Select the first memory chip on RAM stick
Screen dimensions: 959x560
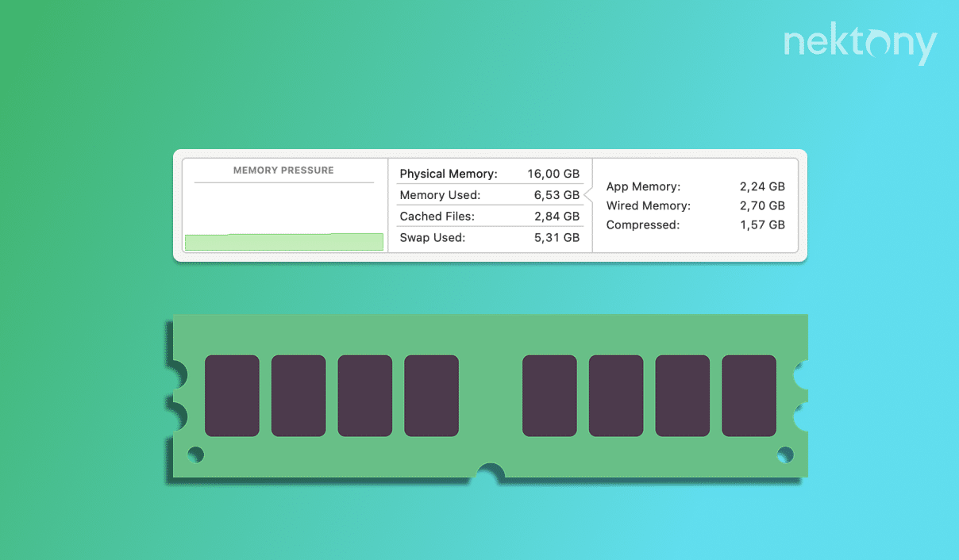pos(232,395)
